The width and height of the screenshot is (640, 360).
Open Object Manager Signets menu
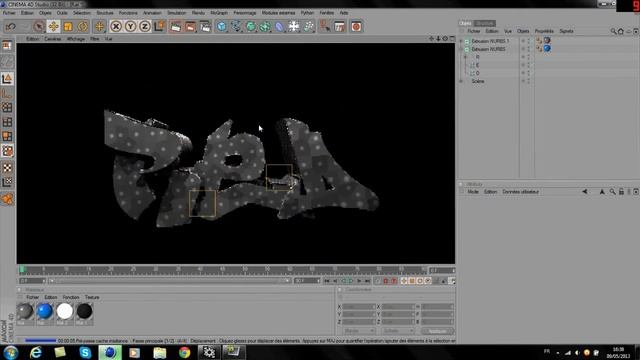pos(566,31)
